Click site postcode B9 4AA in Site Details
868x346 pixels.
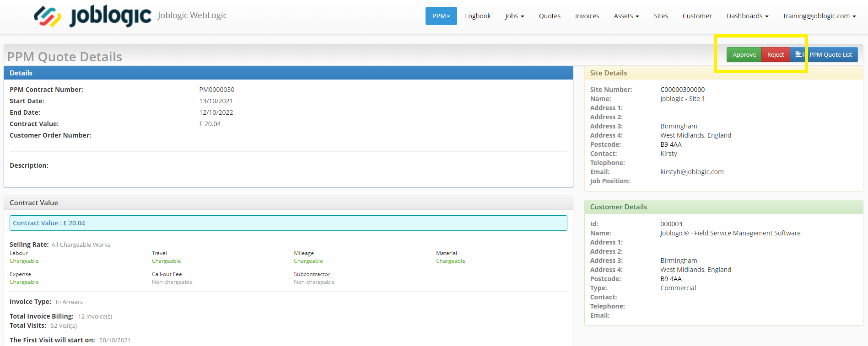pyautogui.click(x=671, y=144)
